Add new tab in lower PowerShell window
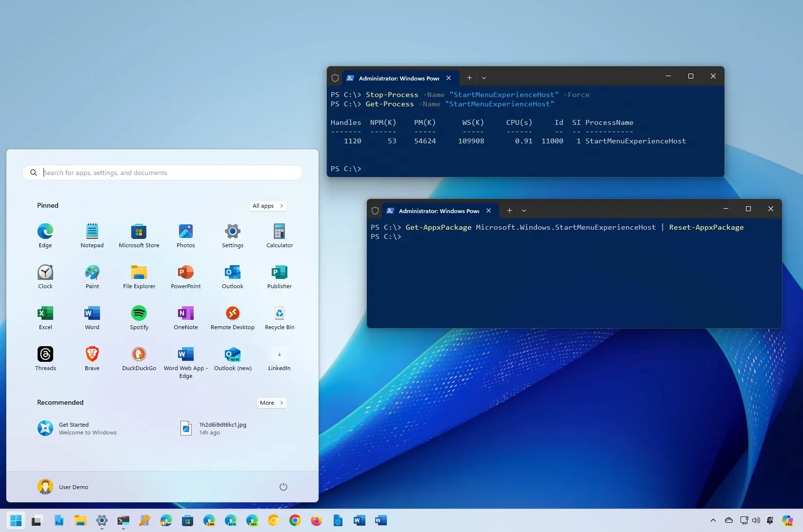Viewport: 803px width, 532px height. click(509, 211)
